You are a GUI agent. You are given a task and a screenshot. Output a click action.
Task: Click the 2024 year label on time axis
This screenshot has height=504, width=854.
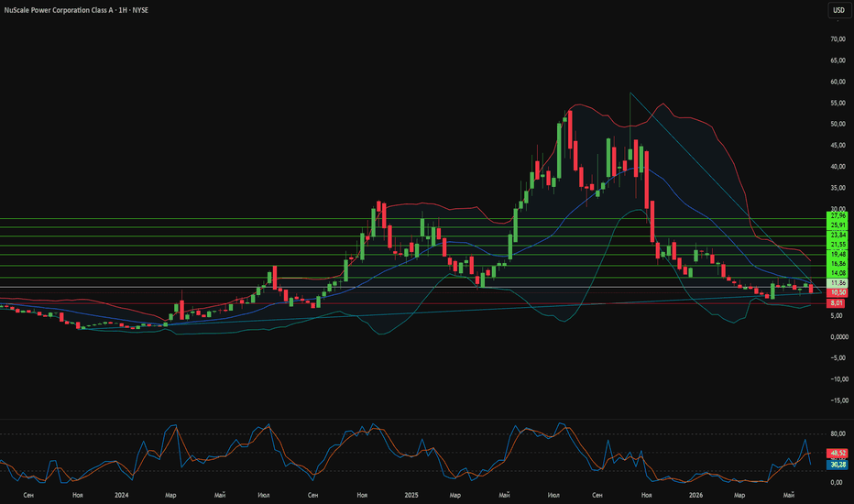pyautogui.click(x=122, y=495)
